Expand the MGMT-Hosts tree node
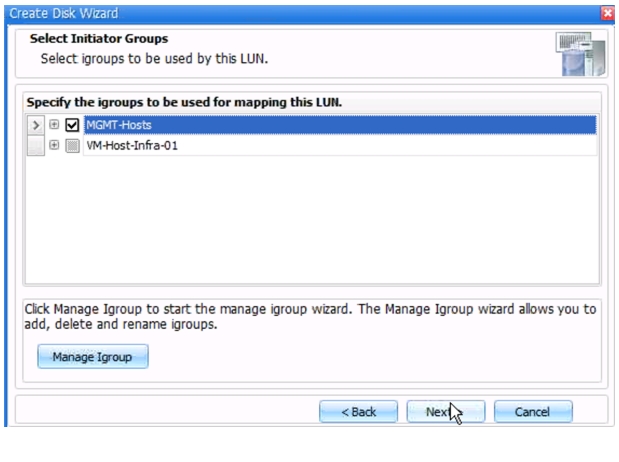The width and height of the screenshot is (619, 462). tap(54, 124)
